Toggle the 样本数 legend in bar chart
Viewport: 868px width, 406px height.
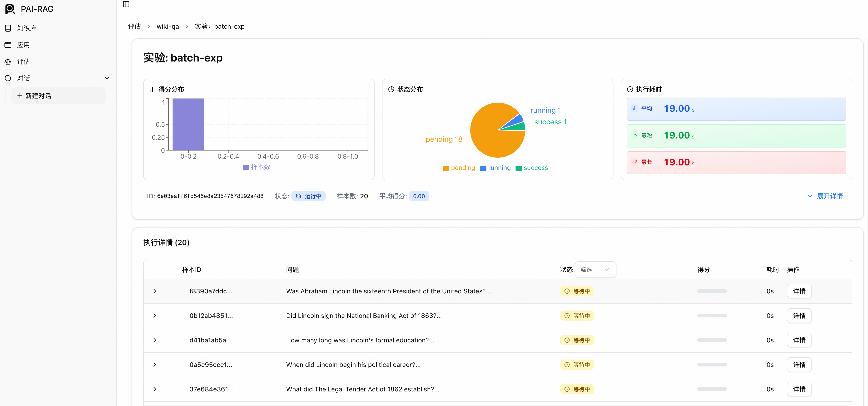coord(256,167)
